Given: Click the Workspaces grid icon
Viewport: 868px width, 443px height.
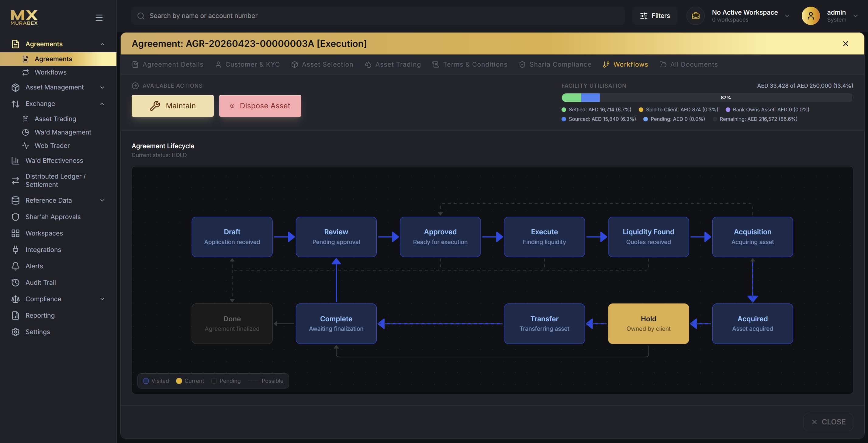Looking at the screenshot, I should coord(16,233).
